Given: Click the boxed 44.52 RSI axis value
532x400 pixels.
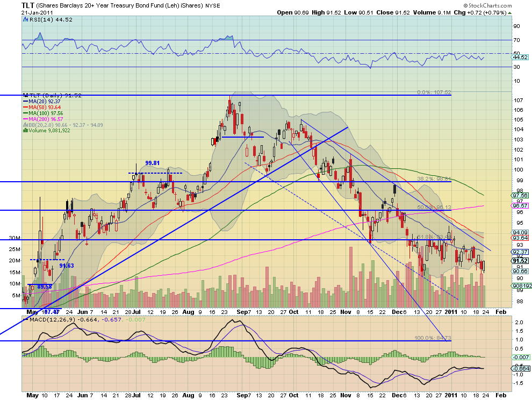Looking at the screenshot, I should (x=521, y=58).
